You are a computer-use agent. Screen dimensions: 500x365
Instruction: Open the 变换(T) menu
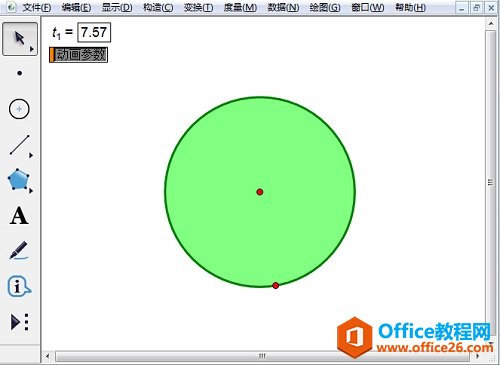coord(199,7)
